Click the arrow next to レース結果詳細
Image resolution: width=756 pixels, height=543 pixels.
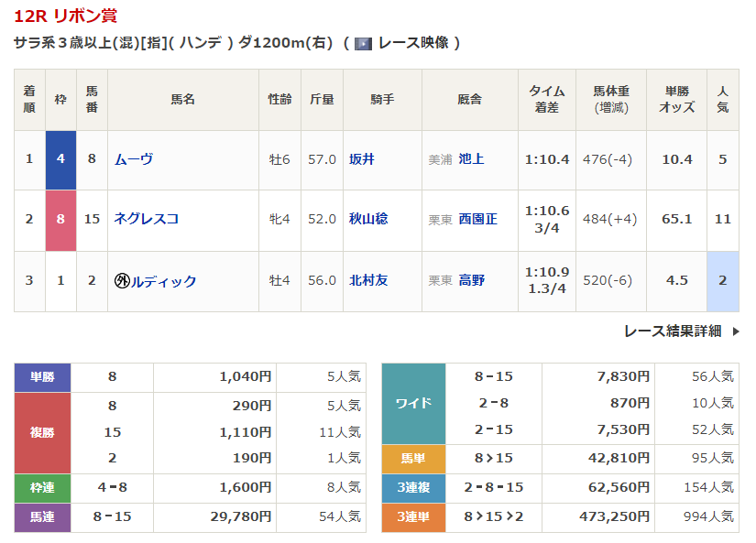pyautogui.click(x=735, y=331)
